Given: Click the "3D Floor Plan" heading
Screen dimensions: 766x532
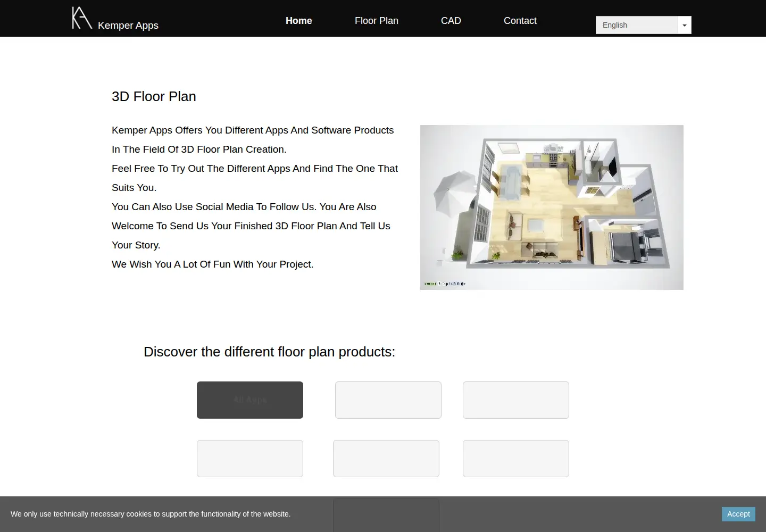Looking at the screenshot, I should point(154,96).
